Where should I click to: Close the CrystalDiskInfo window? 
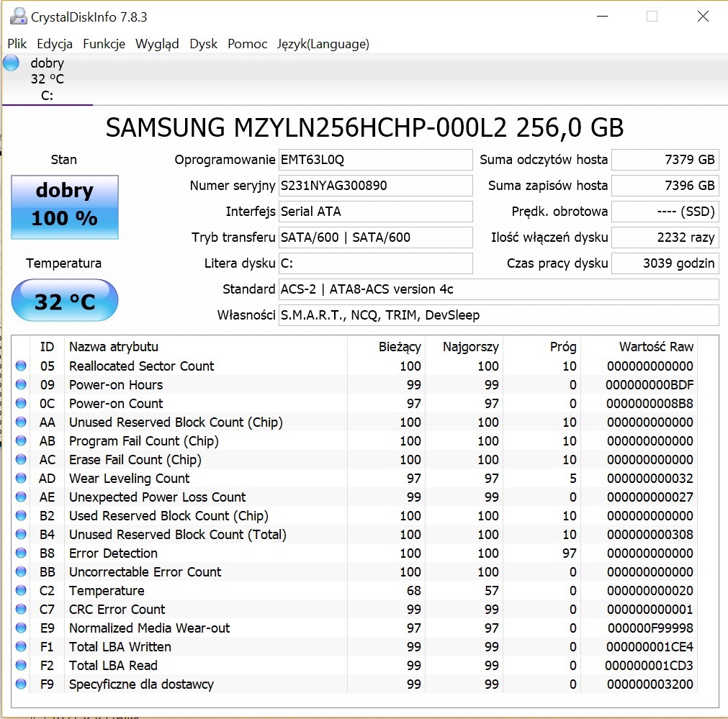pyautogui.click(x=703, y=17)
